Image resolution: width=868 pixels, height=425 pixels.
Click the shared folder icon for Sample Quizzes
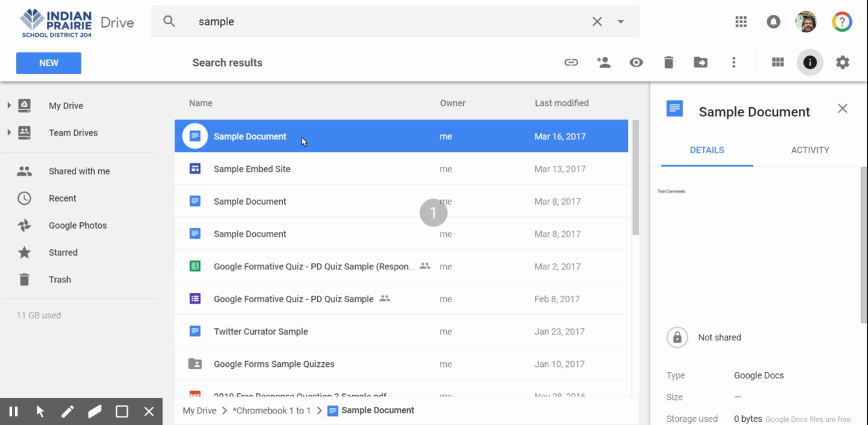coord(195,364)
